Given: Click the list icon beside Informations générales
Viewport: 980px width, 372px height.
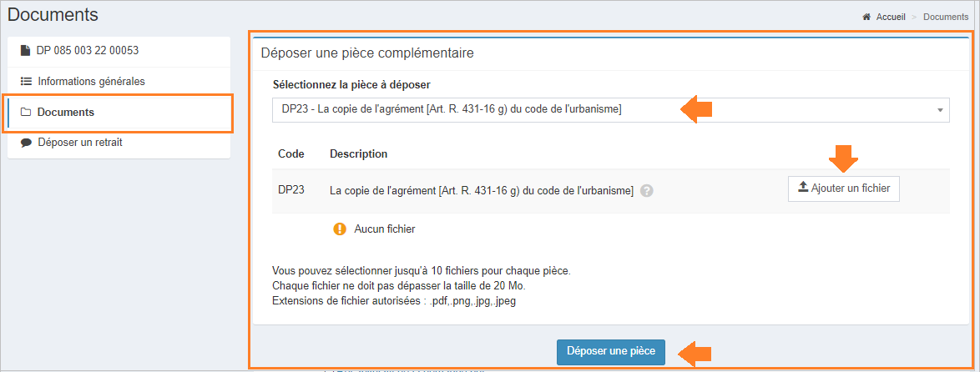Looking at the screenshot, I should pyautogui.click(x=26, y=81).
